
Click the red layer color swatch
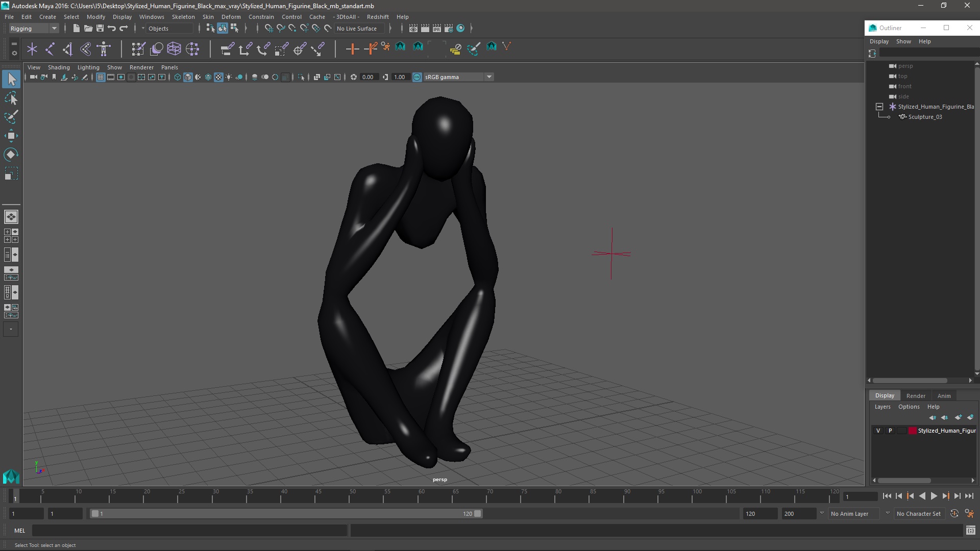pos(913,431)
